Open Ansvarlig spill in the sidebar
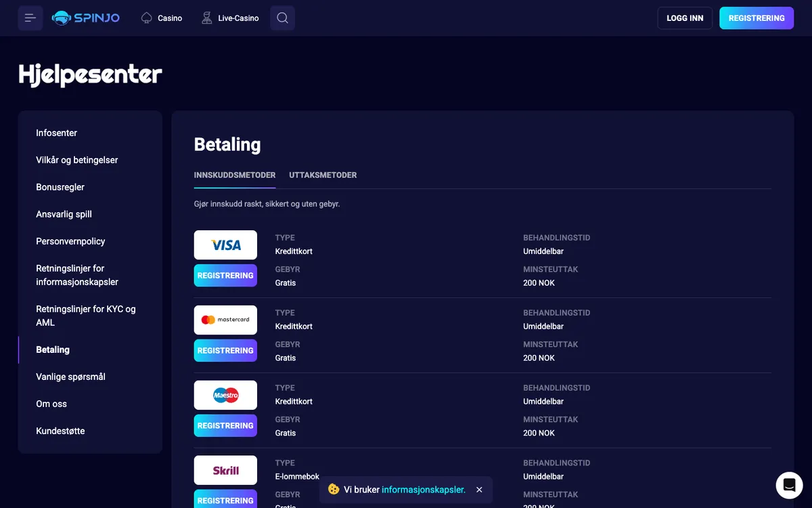This screenshot has height=508, width=812. tap(64, 214)
